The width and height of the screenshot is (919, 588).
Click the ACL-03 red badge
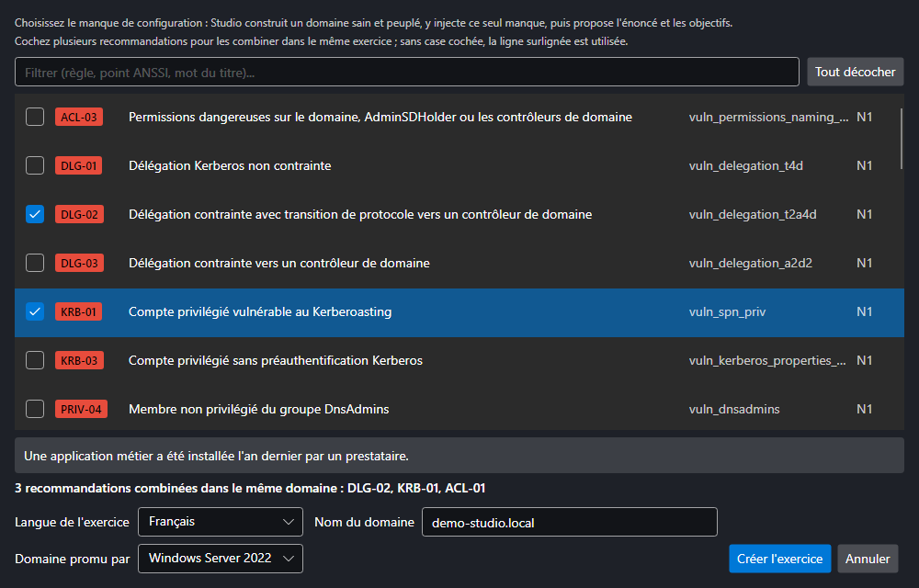coord(79,117)
